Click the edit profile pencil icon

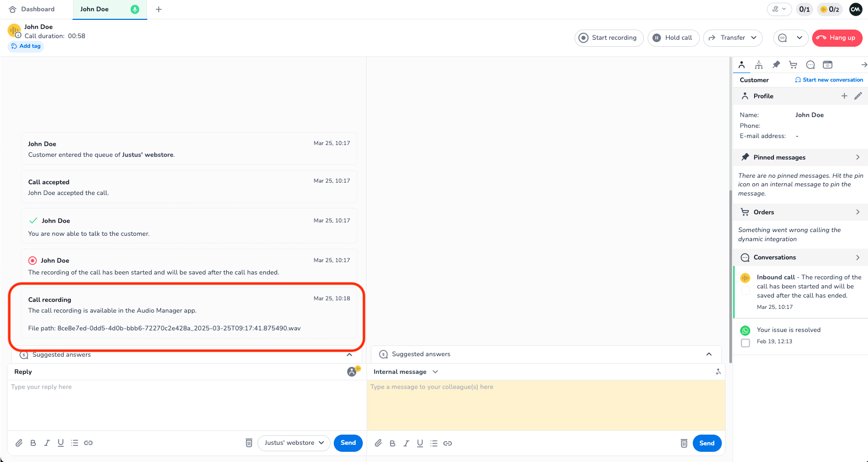(x=858, y=96)
